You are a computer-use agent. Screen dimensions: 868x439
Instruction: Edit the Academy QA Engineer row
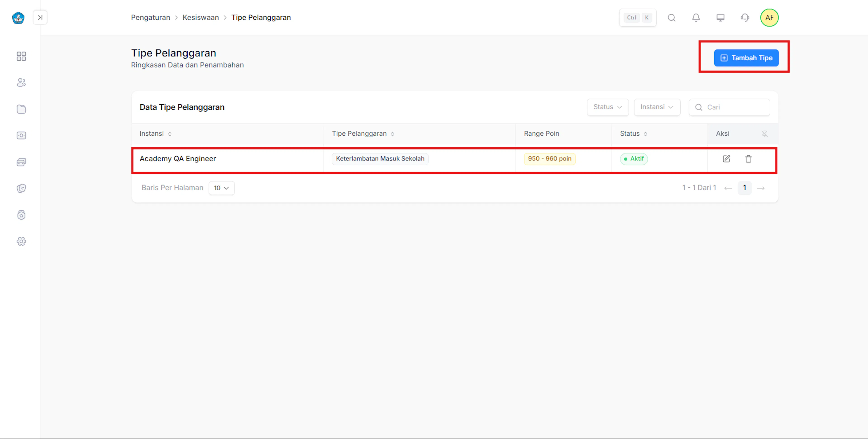click(726, 159)
